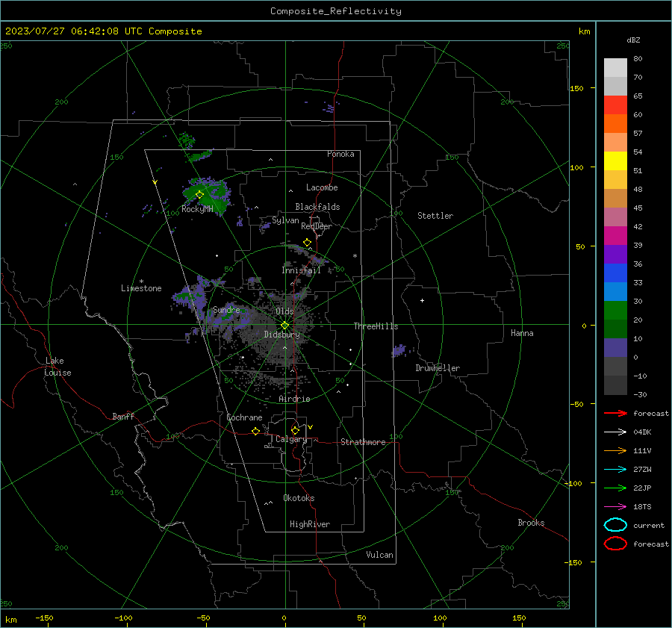
Task: Click the Lacombe city label
Action: (322, 187)
